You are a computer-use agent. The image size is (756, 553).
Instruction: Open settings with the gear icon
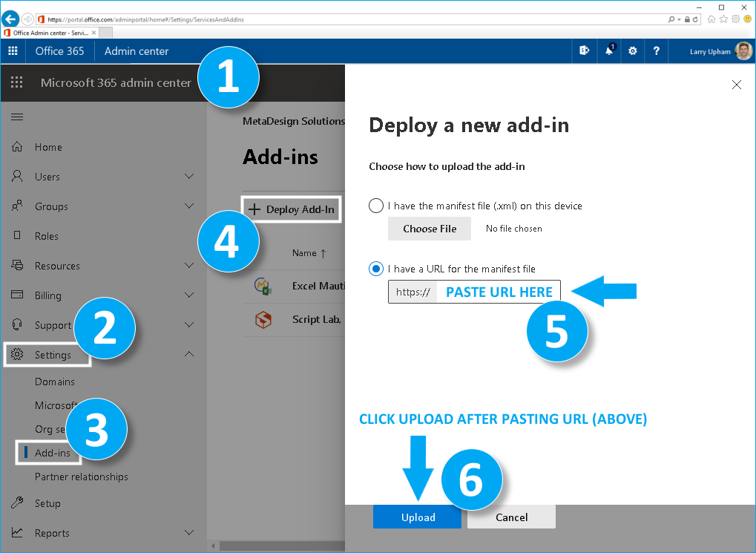pyautogui.click(x=632, y=50)
